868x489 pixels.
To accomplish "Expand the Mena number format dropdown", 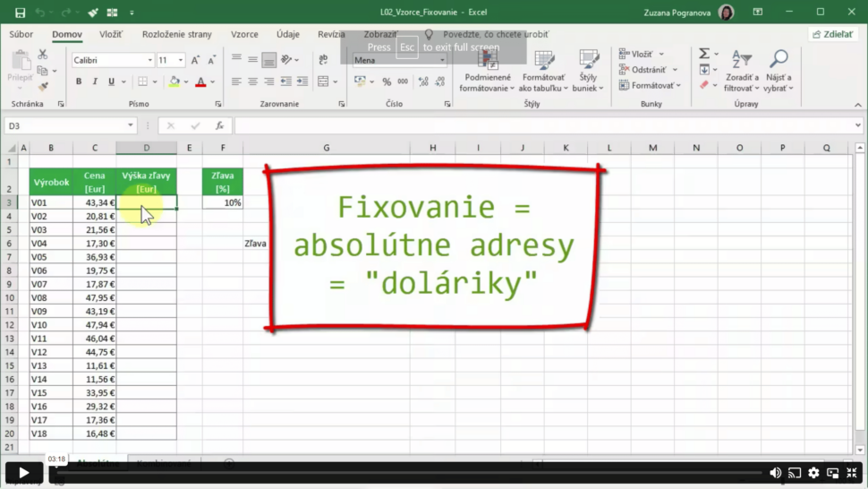I will point(442,60).
